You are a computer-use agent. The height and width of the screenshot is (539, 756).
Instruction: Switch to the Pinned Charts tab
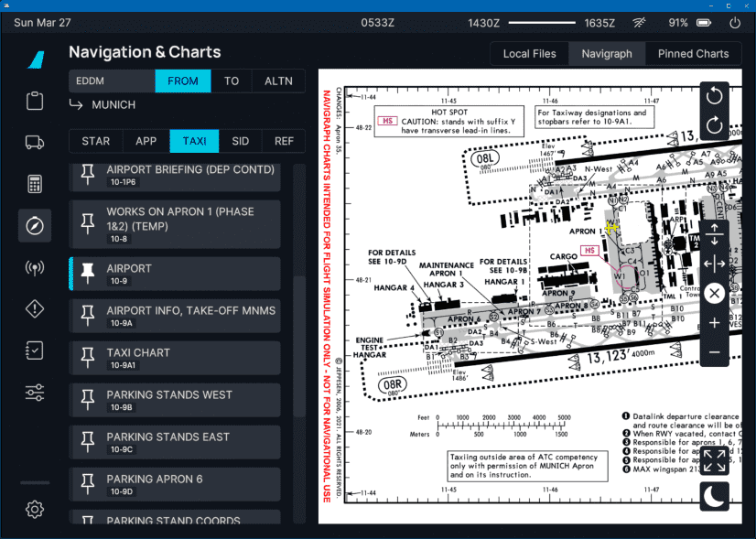click(693, 53)
